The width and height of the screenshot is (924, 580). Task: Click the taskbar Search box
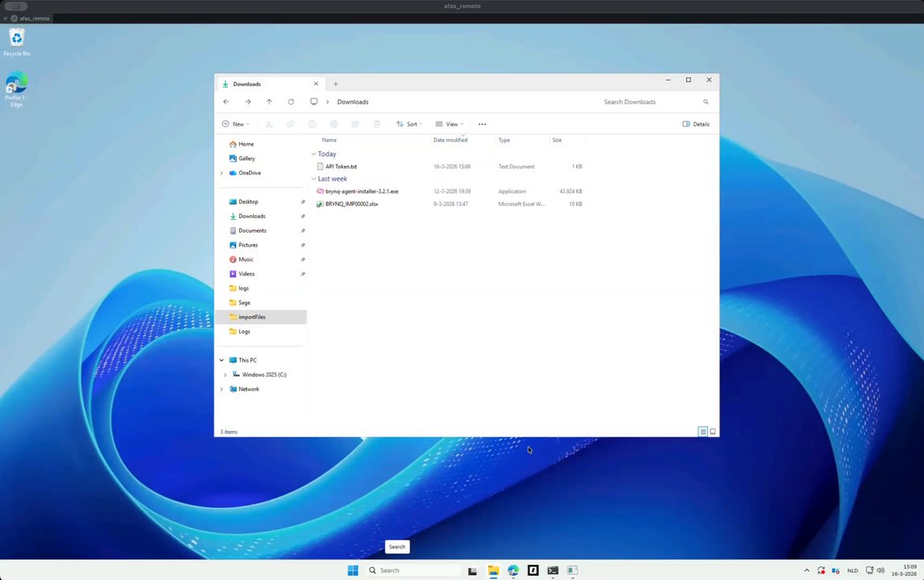pos(412,570)
